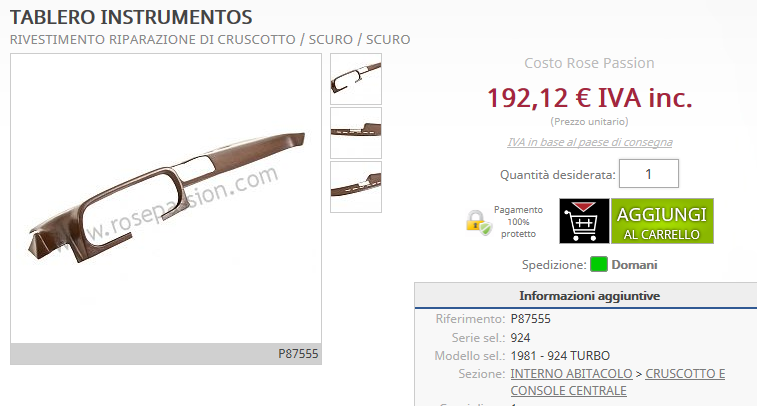The height and width of the screenshot is (406, 757).
Task: Select the second dashboard thumbnail
Action: (x=356, y=133)
